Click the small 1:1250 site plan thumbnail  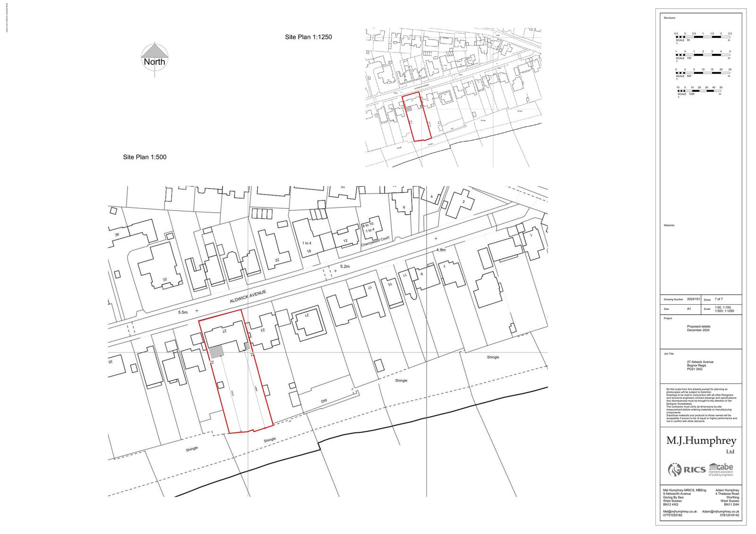point(453,97)
